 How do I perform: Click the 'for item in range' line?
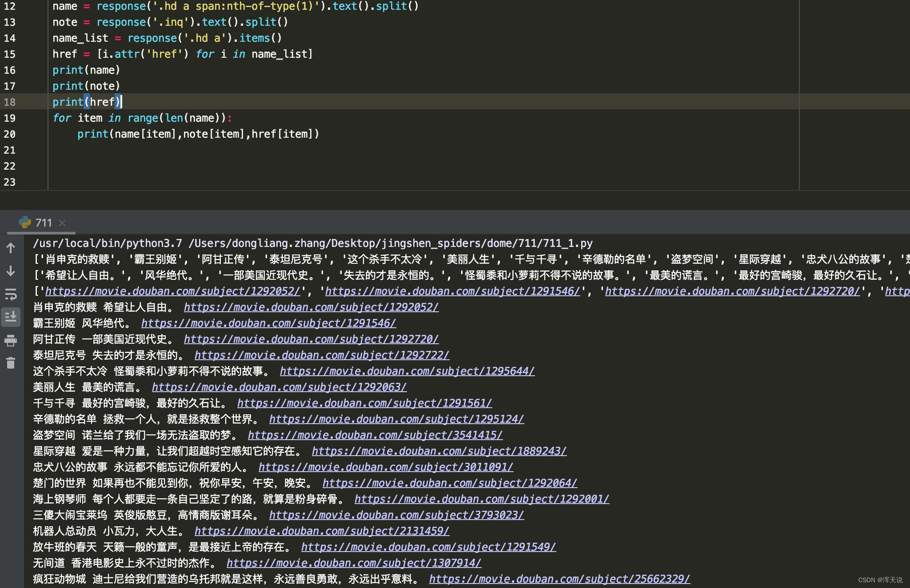tap(142, 118)
